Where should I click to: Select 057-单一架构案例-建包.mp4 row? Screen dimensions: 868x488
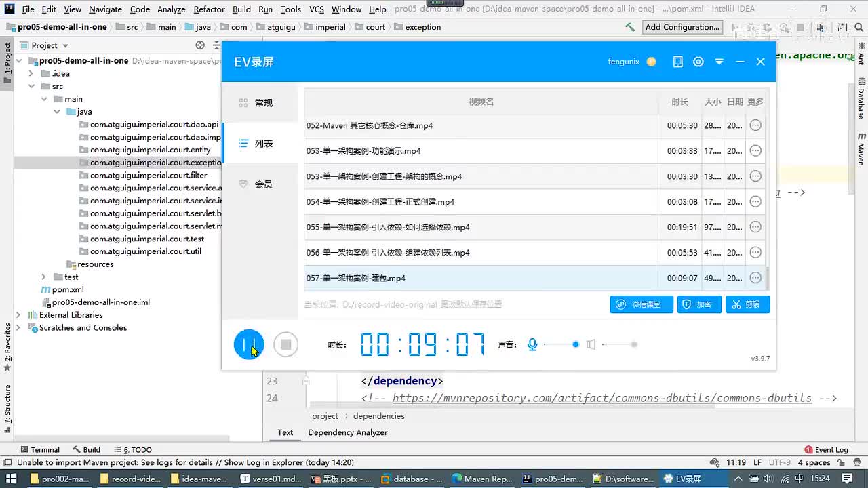click(534, 278)
